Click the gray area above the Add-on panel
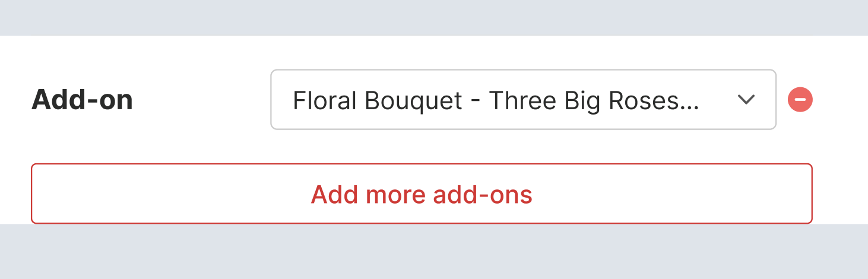Screen dimensions: 868x279 click(x=433, y=17)
